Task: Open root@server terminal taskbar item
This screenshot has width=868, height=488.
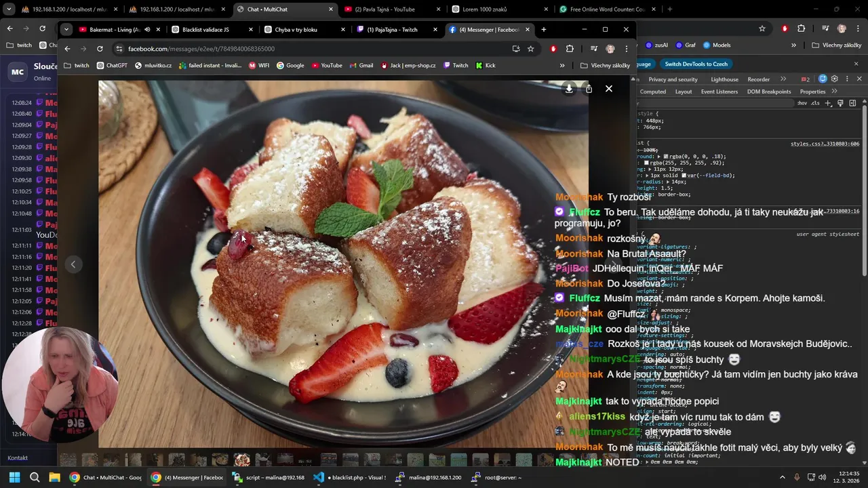Action: click(497, 477)
